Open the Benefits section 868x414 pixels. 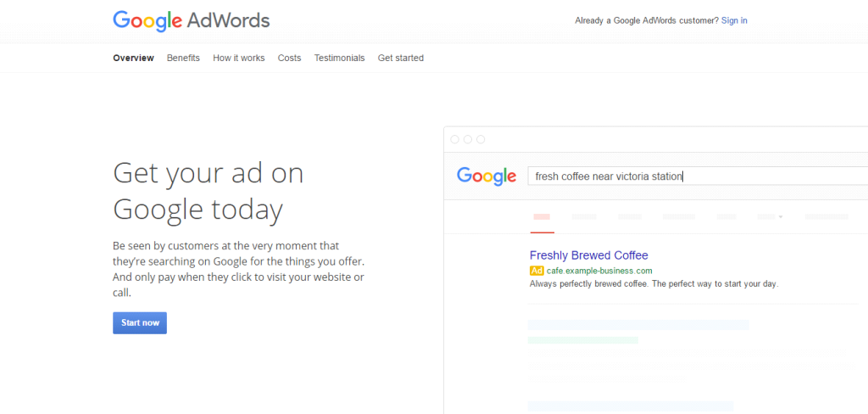183,58
